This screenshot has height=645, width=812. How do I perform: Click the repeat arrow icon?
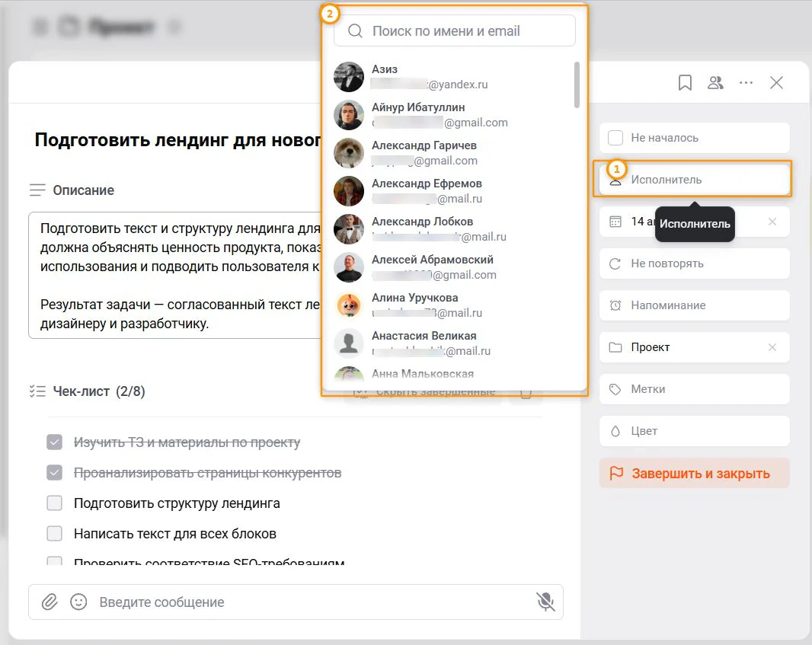(615, 263)
